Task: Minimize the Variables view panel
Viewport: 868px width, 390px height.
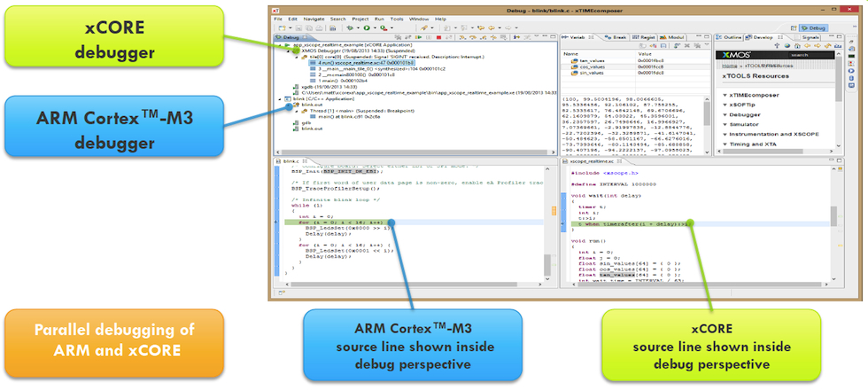Action: pyautogui.click(x=699, y=36)
